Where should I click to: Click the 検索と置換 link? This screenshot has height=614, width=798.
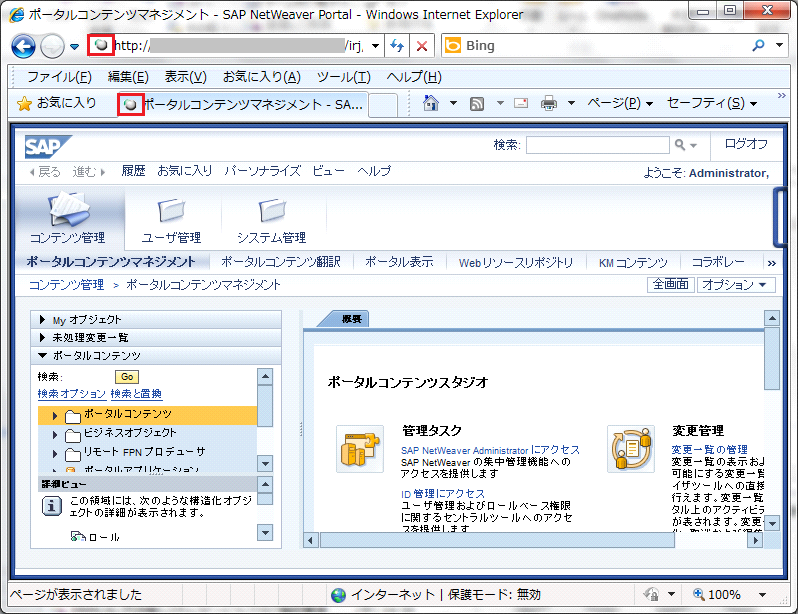(136, 394)
